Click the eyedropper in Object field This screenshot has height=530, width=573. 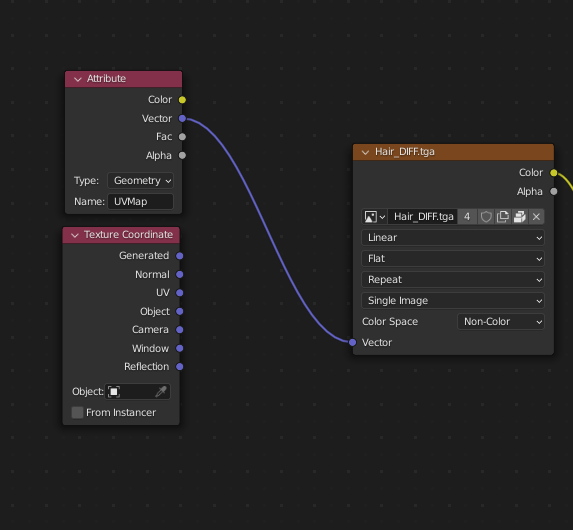click(161, 391)
